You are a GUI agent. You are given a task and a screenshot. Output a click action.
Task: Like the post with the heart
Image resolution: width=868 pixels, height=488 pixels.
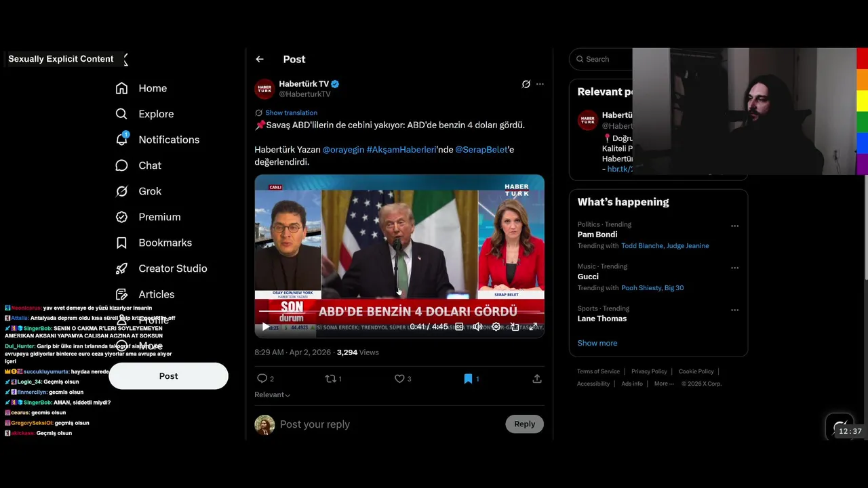tap(400, 379)
